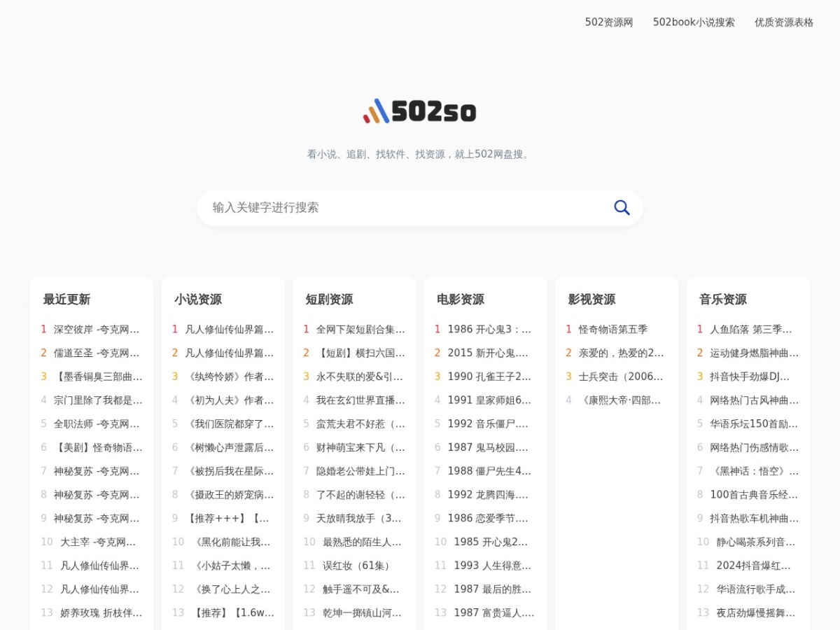
Task: Open 误红妆（61集） short drama entry
Action: [358, 566]
